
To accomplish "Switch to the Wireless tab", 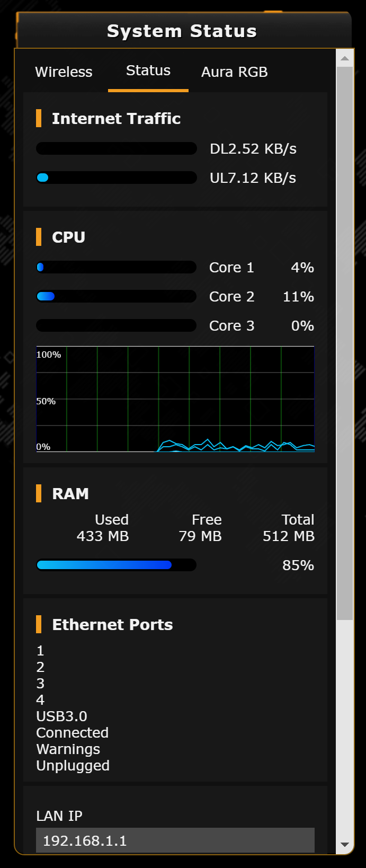I will [64, 72].
